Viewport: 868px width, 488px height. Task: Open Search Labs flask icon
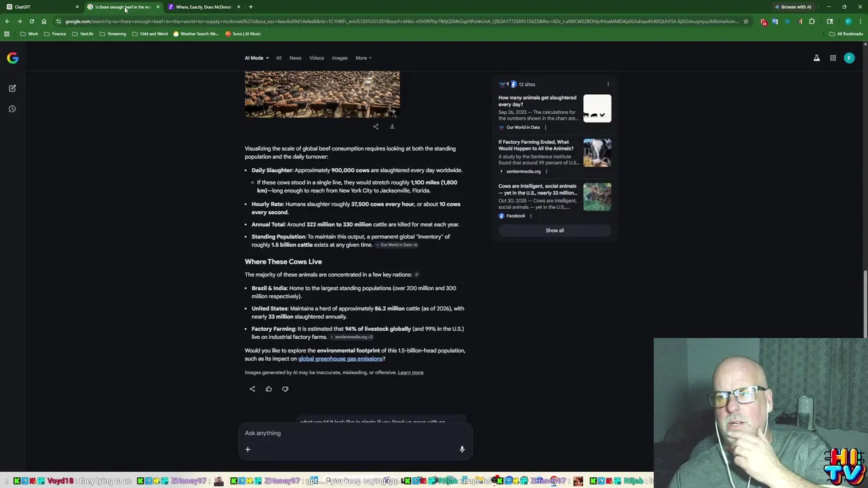[x=816, y=58]
